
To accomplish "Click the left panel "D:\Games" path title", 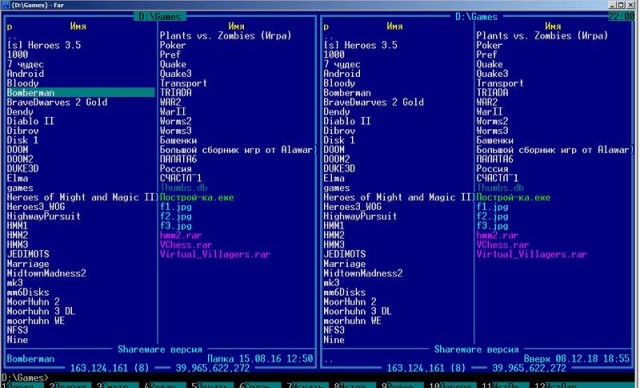I will pos(160,17).
